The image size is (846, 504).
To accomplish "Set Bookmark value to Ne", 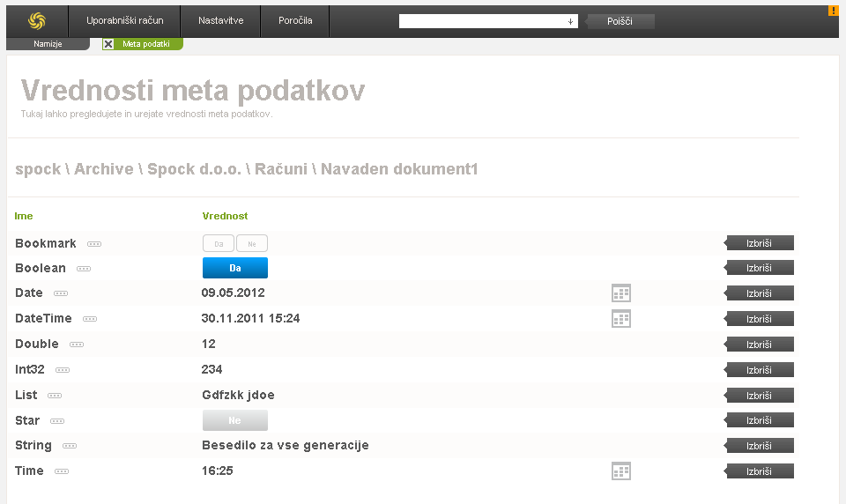I will pos(251,244).
